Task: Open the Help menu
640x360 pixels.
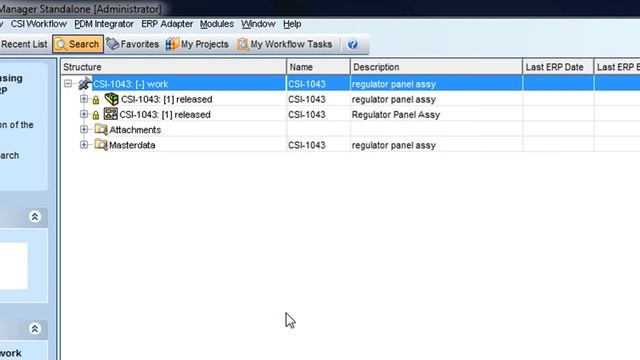Action: click(x=292, y=24)
